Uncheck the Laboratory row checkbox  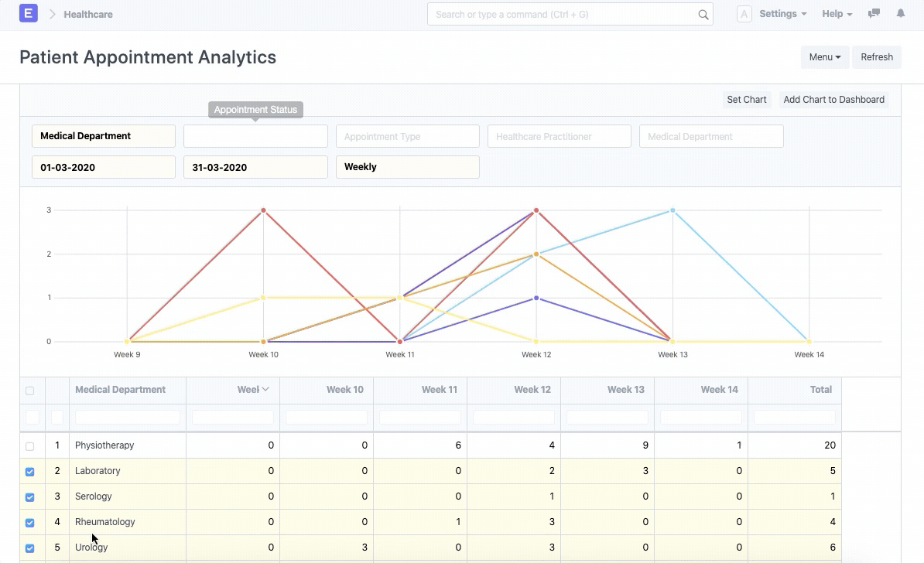point(30,472)
